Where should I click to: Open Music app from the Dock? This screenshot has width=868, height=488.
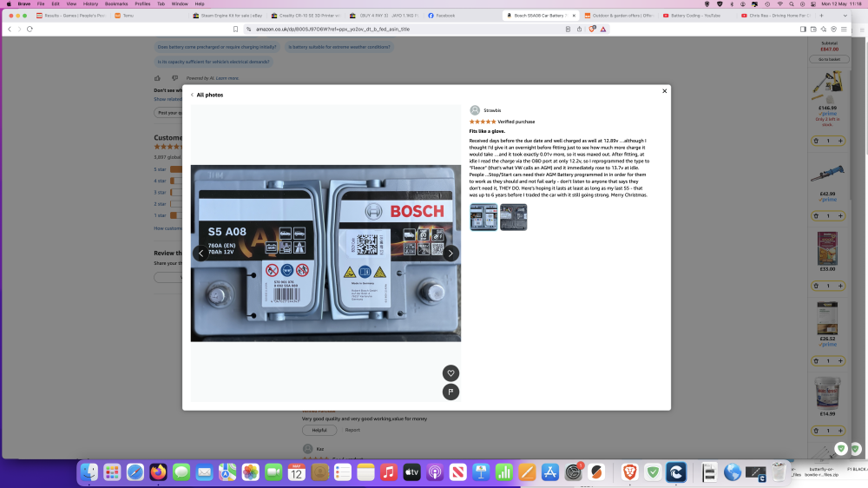pos(389,472)
